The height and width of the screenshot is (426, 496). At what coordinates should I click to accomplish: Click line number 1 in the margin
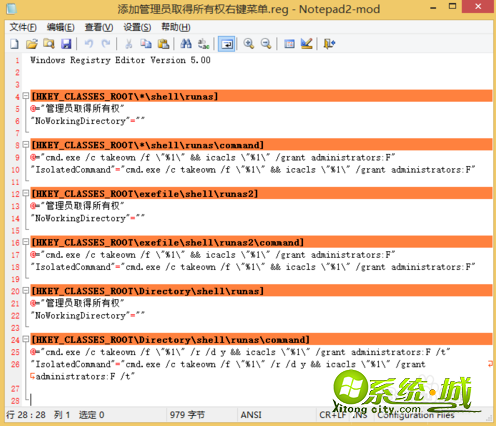(17, 61)
